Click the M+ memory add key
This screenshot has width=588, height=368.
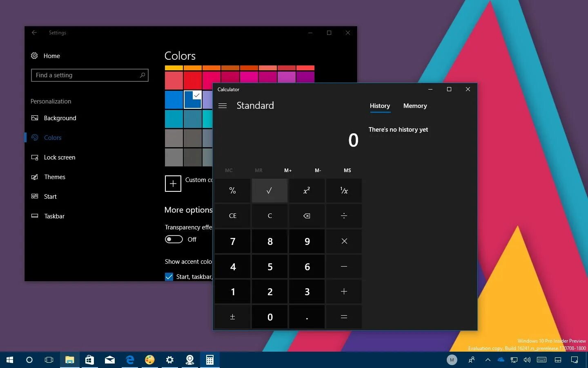click(288, 171)
